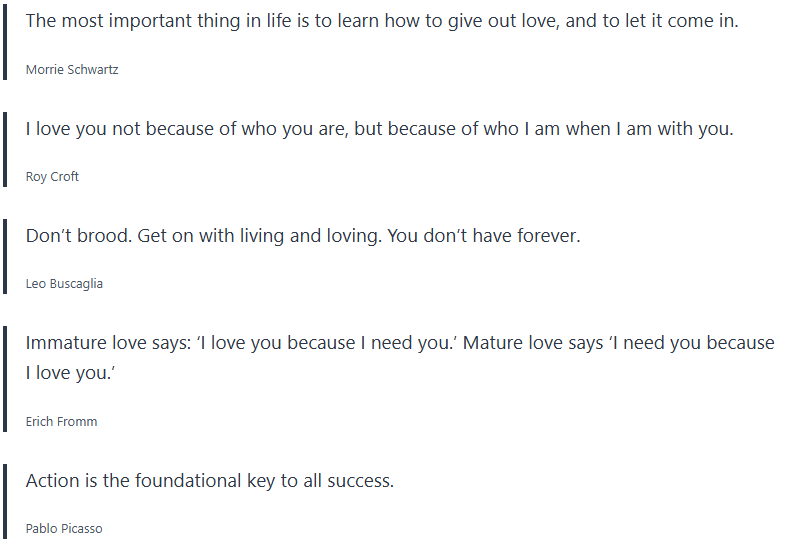Click the Roy Croft author name
The image size is (807, 543).
pyautogui.click(x=52, y=177)
